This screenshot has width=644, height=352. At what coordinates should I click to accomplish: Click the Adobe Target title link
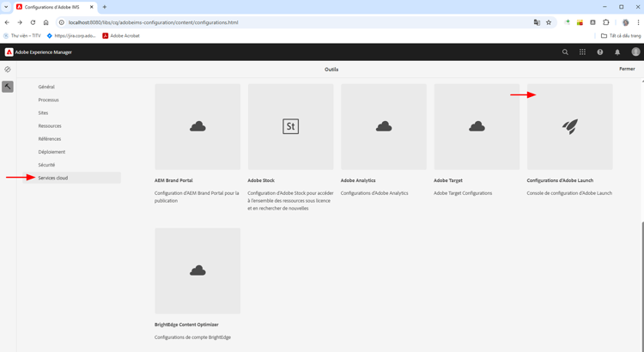click(x=448, y=180)
